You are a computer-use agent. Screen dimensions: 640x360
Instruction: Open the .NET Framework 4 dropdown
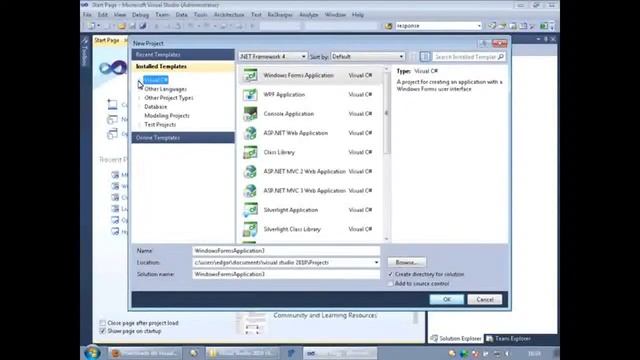[x=273, y=56]
